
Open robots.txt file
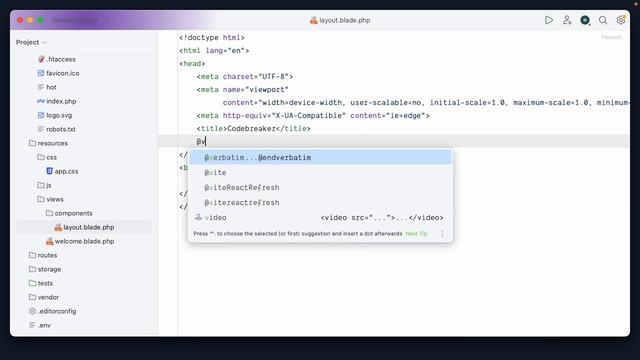click(x=57, y=129)
